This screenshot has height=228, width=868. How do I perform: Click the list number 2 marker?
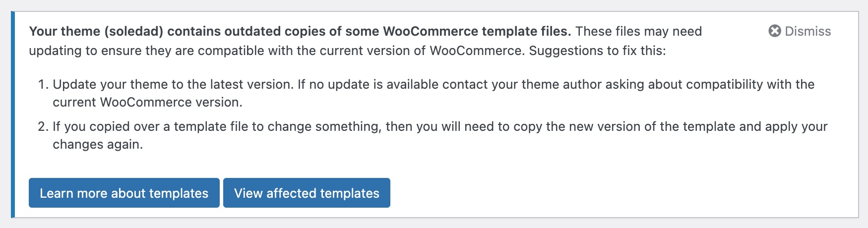[x=43, y=126]
